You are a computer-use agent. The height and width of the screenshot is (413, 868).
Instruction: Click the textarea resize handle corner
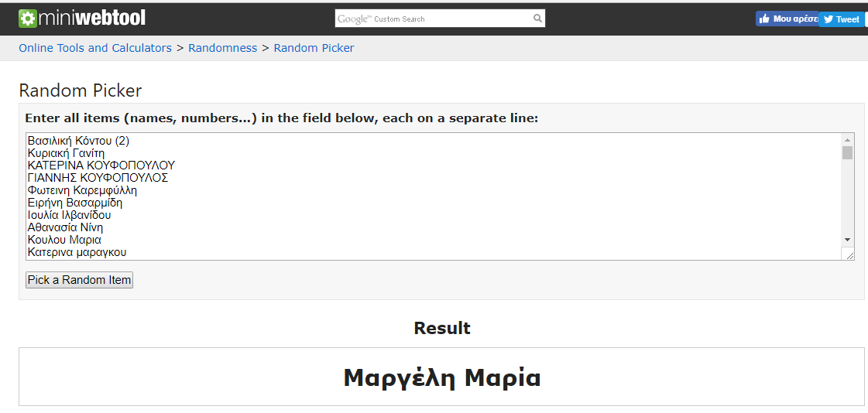click(x=849, y=254)
